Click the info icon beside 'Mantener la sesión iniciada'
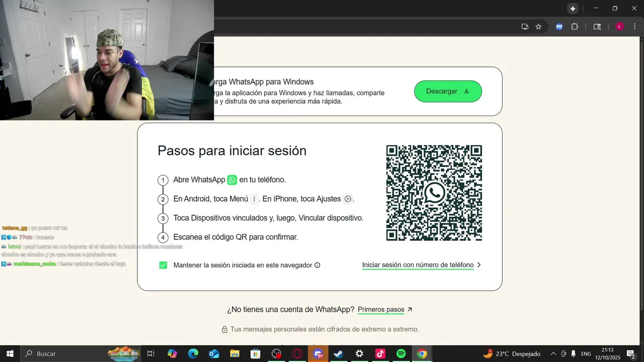Image resolution: width=644 pixels, height=362 pixels. point(317,265)
